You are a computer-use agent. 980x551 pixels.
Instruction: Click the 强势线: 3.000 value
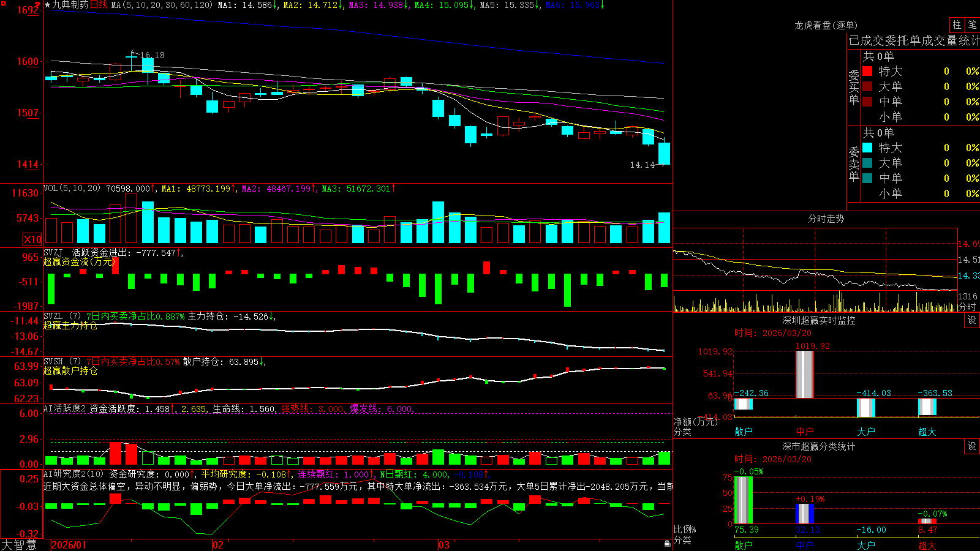point(312,409)
